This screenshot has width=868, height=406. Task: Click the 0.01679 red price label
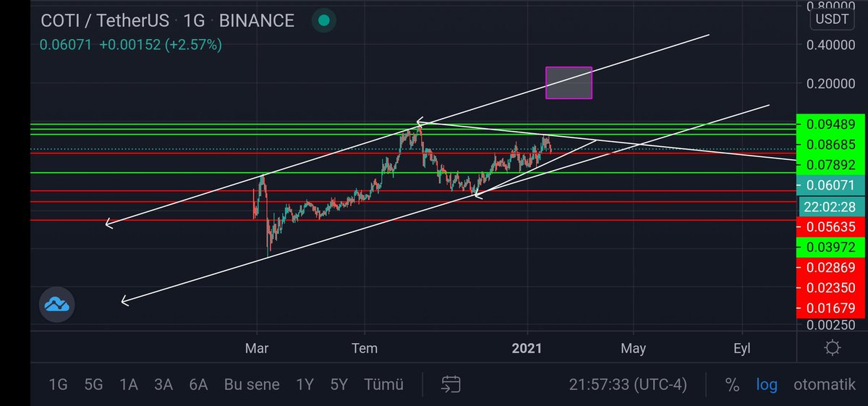(x=830, y=308)
